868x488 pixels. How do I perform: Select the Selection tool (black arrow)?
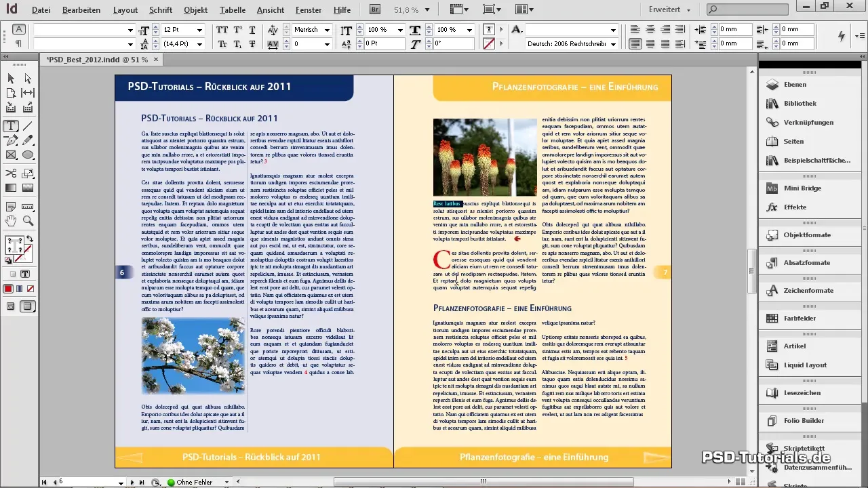11,79
